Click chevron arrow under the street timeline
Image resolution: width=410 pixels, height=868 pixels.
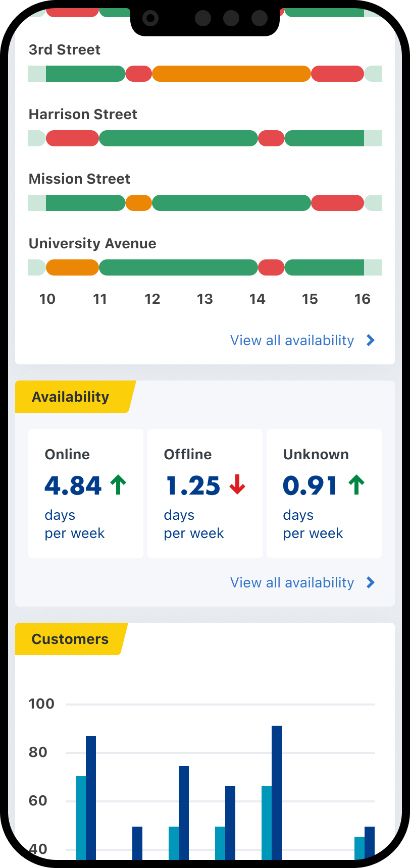(x=371, y=341)
